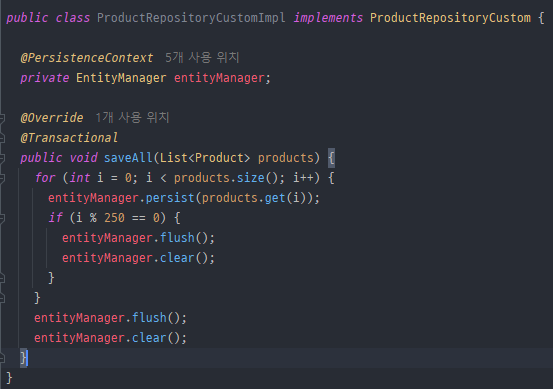Viewport: 553px width, 389px height.
Task: Click the ProductRepositoryCustom interface name
Action: point(450,18)
